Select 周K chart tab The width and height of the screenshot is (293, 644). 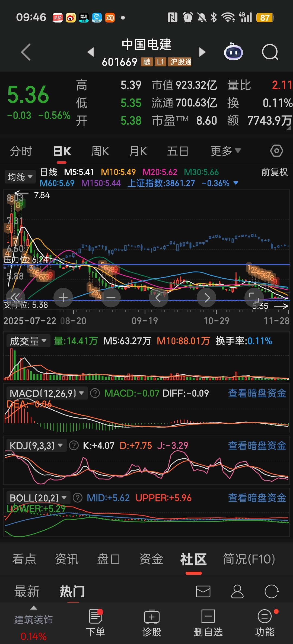coord(100,151)
